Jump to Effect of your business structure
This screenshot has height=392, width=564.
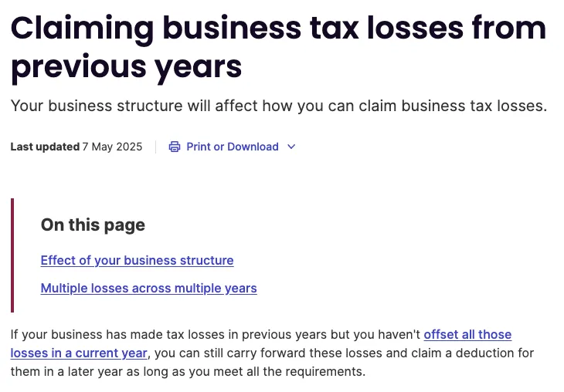tap(137, 260)
